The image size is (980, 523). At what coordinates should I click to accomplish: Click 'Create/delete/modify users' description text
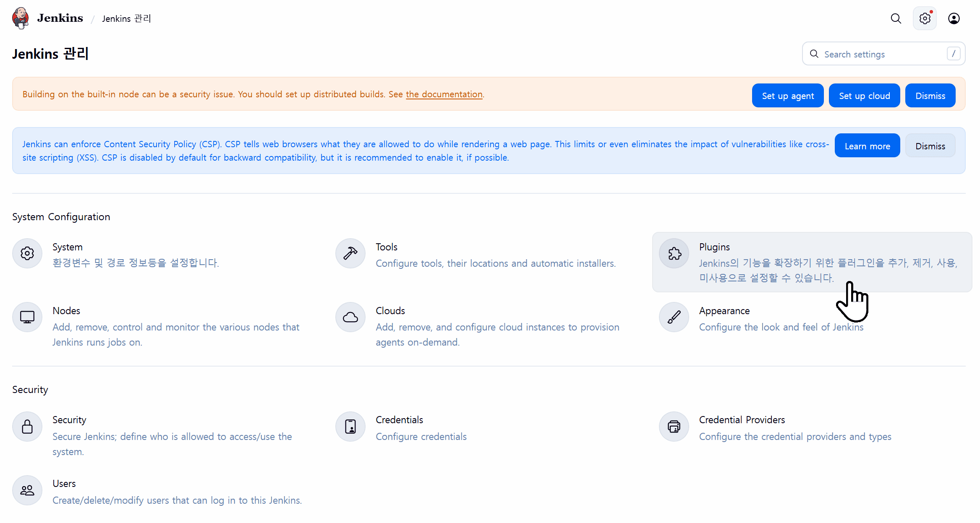(177, 500)
